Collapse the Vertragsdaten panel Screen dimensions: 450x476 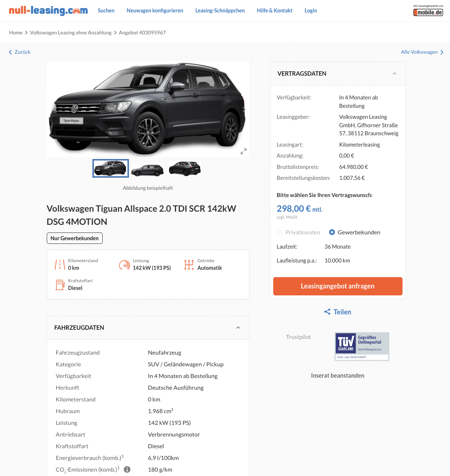(x=394, y=73)
